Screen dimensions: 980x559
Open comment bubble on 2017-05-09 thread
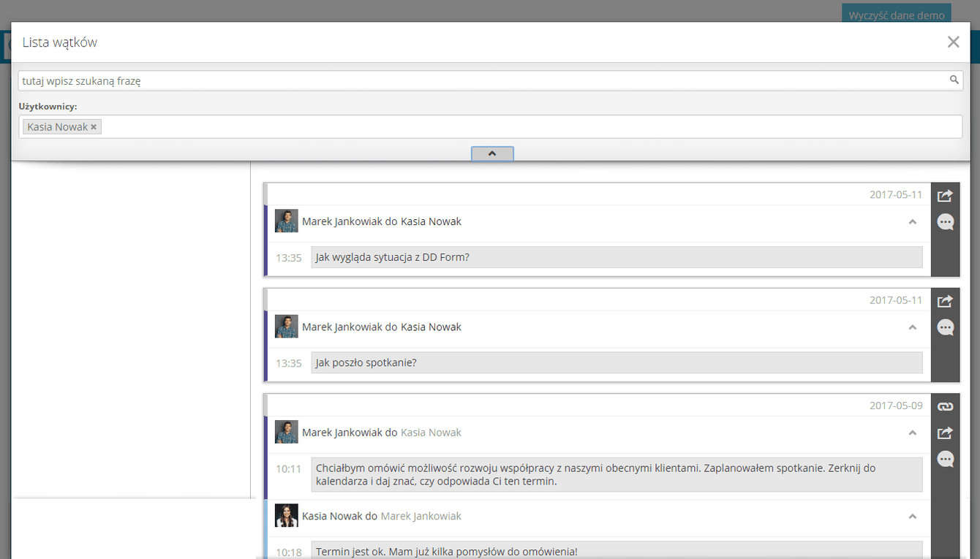pyautogui.click(x=945, y=460)
